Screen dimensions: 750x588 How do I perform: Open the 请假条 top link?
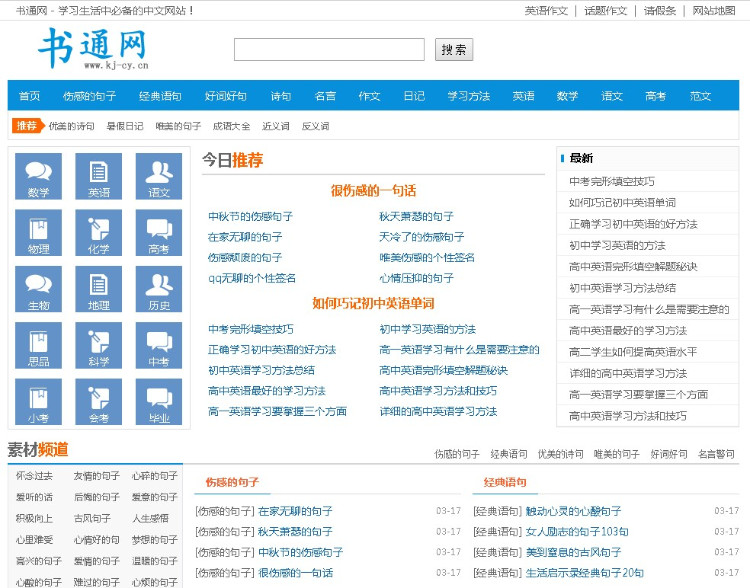tap(660, 11)
